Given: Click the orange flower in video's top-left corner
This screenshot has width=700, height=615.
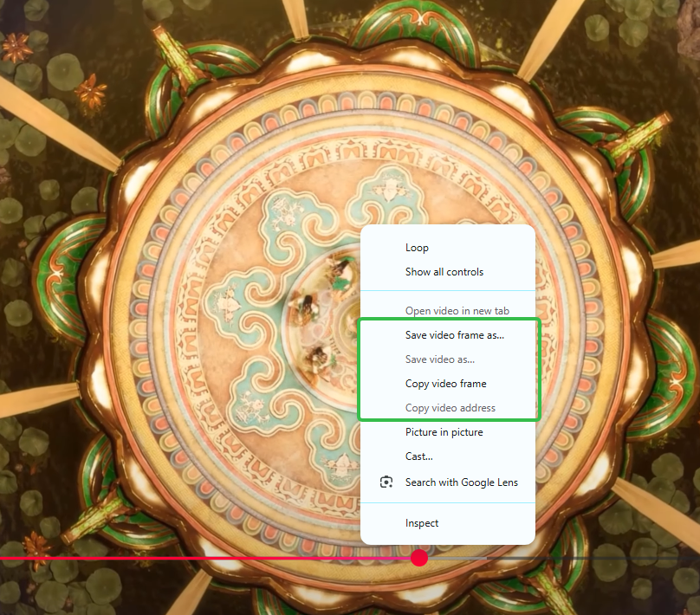Looking at the screenshot, I should pyautogui.click(x=16, y=48).
